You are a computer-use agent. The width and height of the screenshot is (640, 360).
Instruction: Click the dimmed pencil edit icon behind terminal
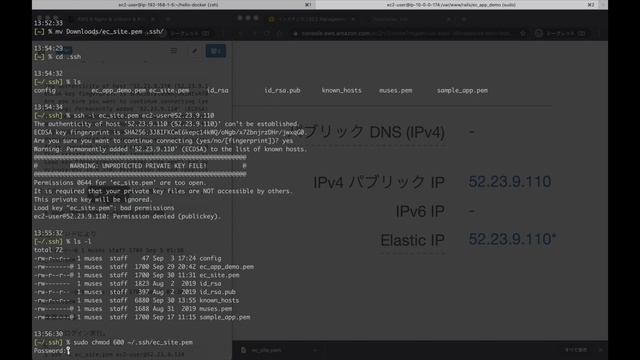point(195,51)
